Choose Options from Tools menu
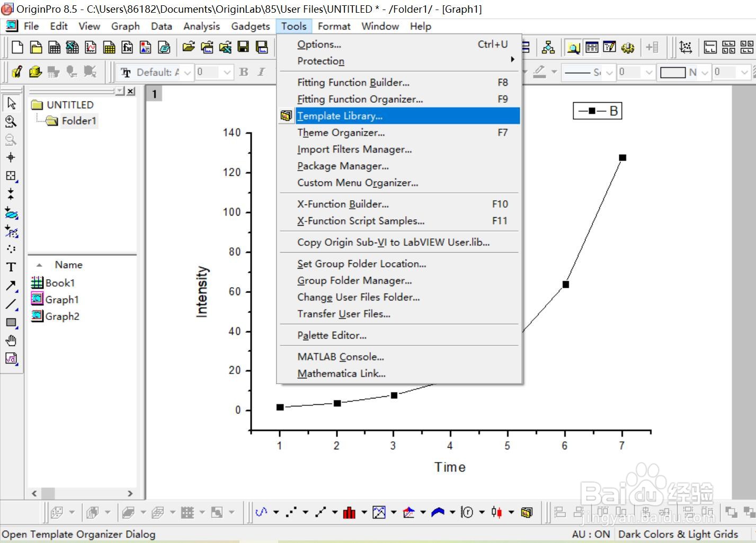 click(399, 44)
